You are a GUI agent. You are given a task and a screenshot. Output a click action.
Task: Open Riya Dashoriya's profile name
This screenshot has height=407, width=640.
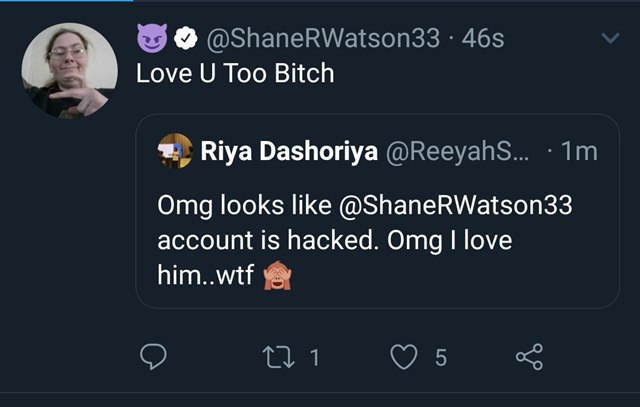click(x=289, y=151)
